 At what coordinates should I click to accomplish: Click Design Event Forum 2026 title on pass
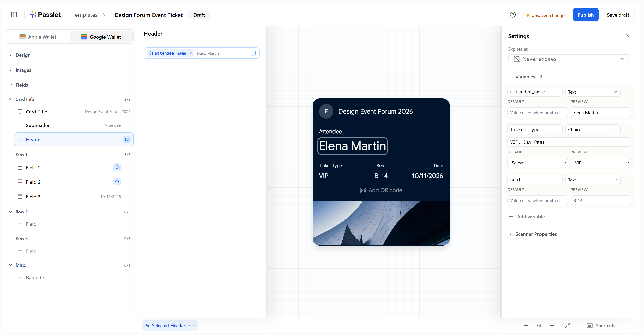pos(375,111)
